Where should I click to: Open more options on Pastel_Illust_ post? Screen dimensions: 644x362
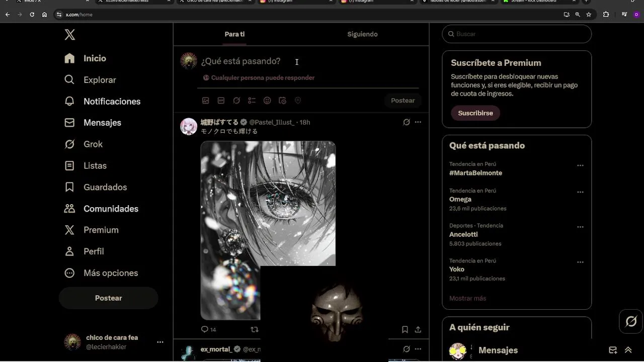[418, 122]
